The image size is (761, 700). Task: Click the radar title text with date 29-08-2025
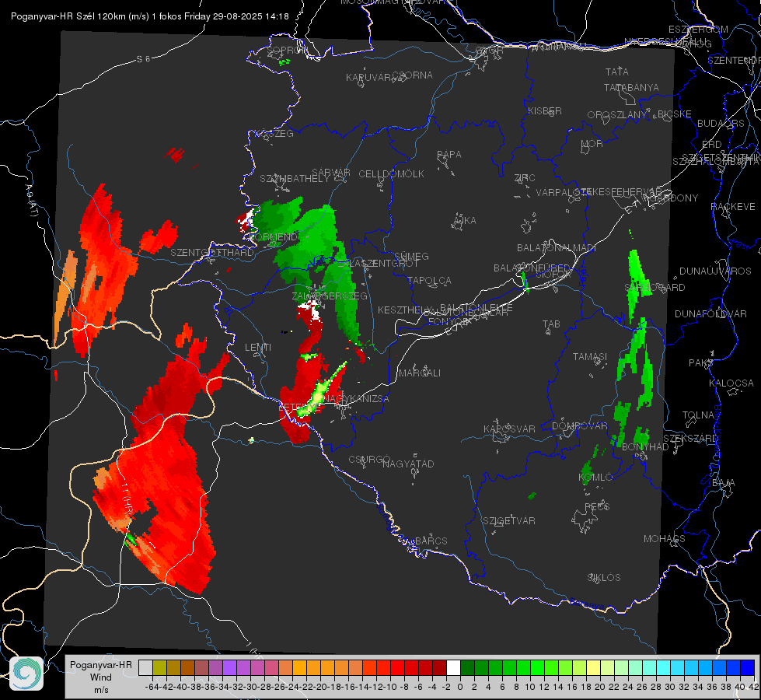[x=150, y=16]
